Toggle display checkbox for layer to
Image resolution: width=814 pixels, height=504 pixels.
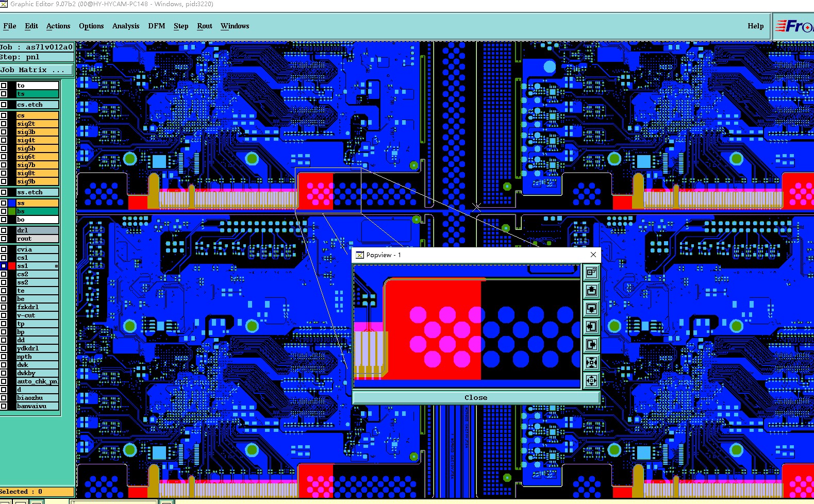4,86
